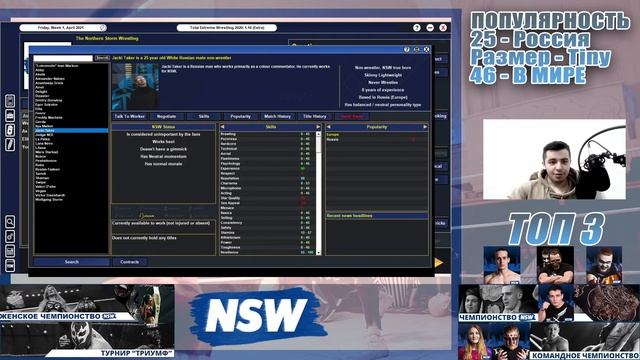Click the yellow continue arrow

(x=439, y=262)
